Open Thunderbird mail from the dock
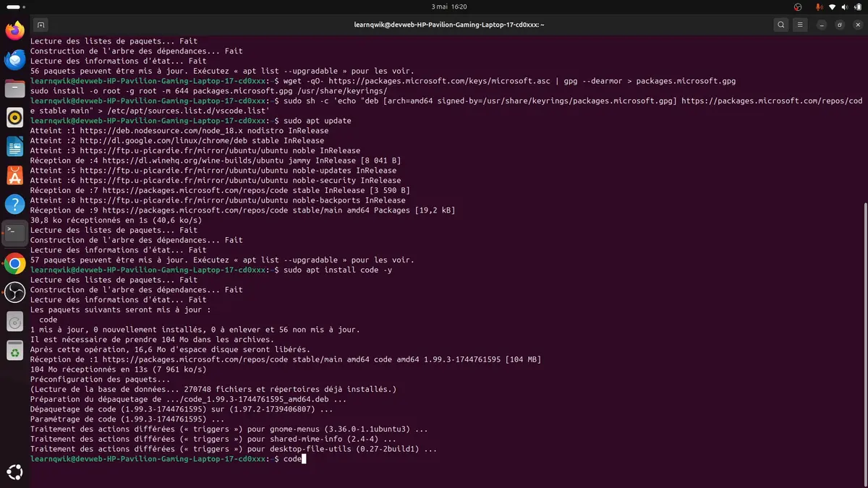The width and height of the screenshot is (868, 488). tap(15, 60)
